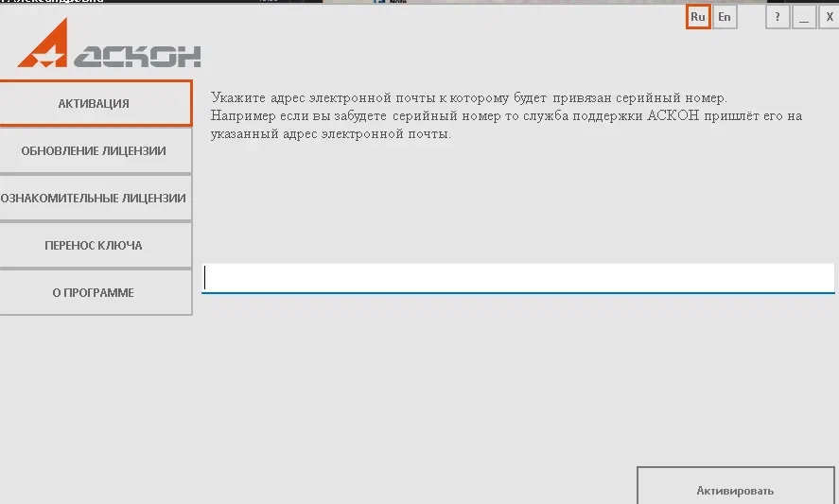Image resolution: width=839 pixels, height=504 pixels.
Task: Click the text 'Укажите адрес электронной почты'
Action: pos(323,98)
